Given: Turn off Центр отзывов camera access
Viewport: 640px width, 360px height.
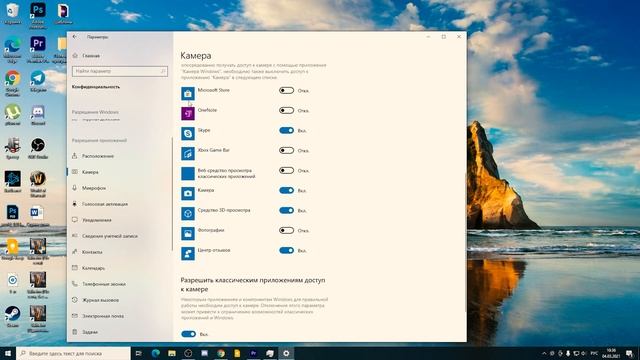Looking at the screenshot, I should (286, 250).
